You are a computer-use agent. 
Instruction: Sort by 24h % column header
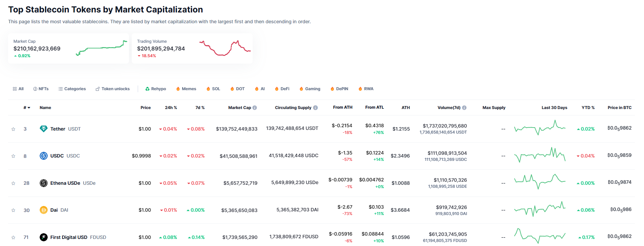[x=171, y=108]
